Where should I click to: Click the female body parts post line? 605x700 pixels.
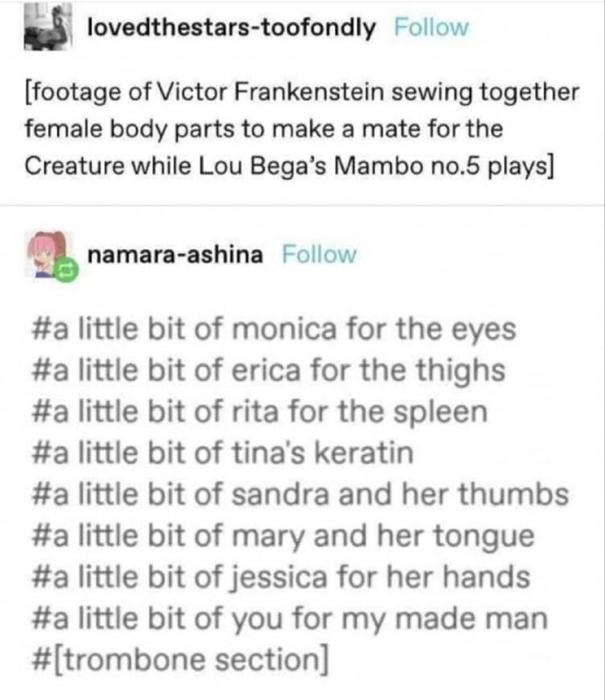click(x=264, y=129)
